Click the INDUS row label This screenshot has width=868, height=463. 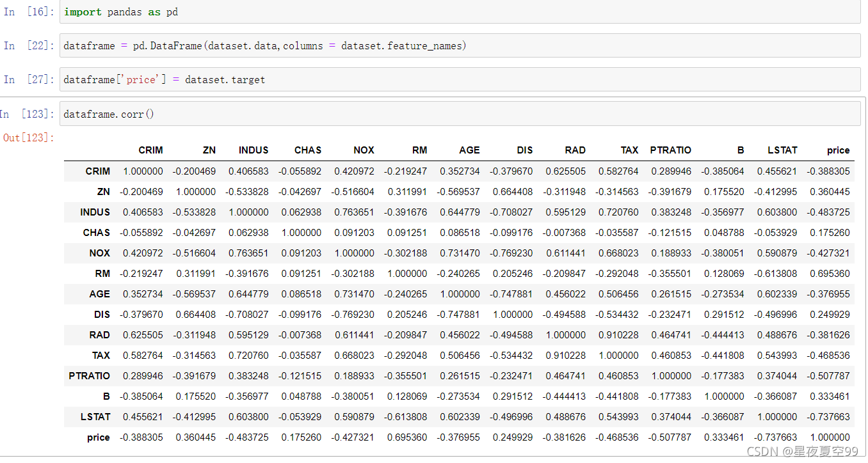click(x=95, y=212)
